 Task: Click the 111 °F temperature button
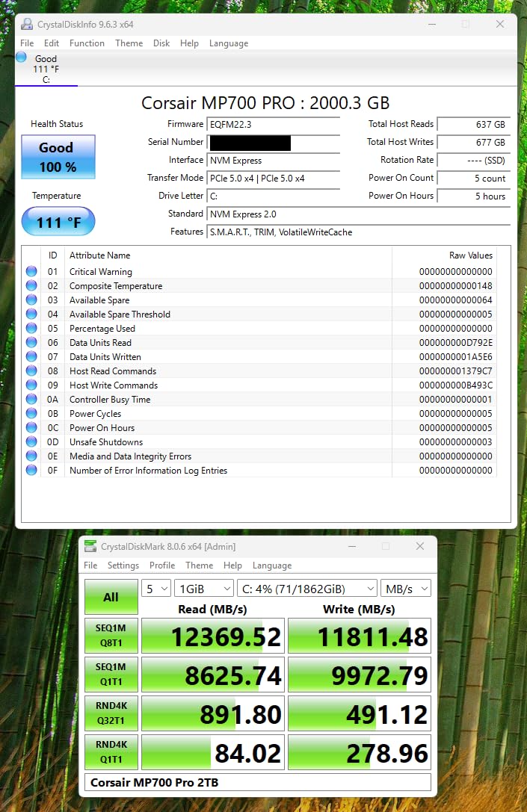58,222
